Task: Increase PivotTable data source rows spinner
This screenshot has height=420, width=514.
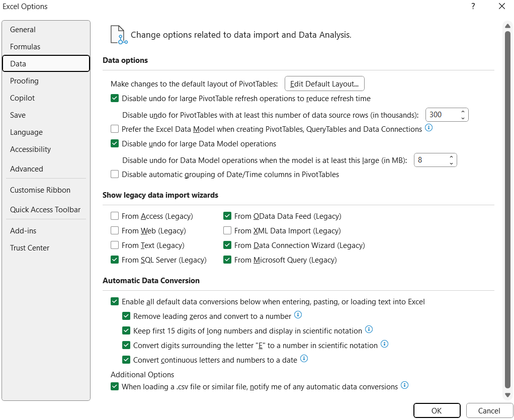Action: tap(463, 112)
